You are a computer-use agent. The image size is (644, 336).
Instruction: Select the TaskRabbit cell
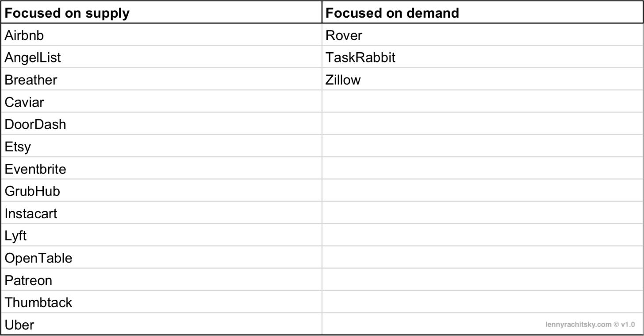pos(483,57)
